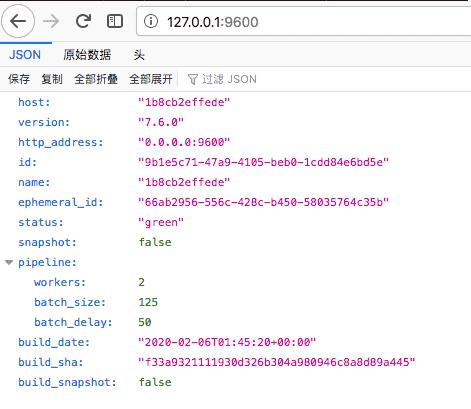Select the host key label
The image size is (471, 409).
click(x=34, y=102)
